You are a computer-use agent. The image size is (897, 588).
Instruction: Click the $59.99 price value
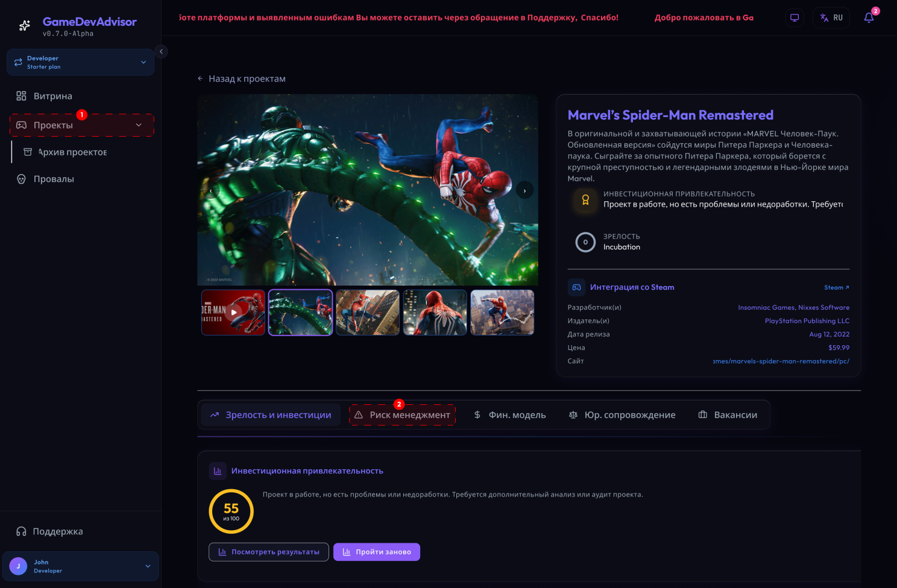coord(839,348)
